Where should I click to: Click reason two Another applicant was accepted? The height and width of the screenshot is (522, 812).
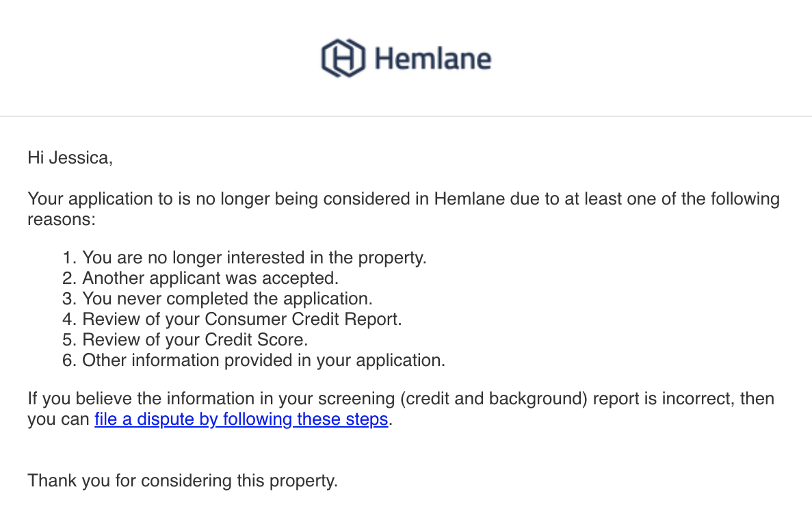tap(210, 278)
